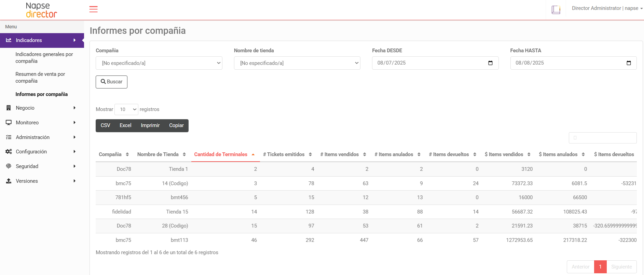Screen dimensions: 644x275
Task: Open the Nombre de tienda dropdown
Action: click(297, 63)
